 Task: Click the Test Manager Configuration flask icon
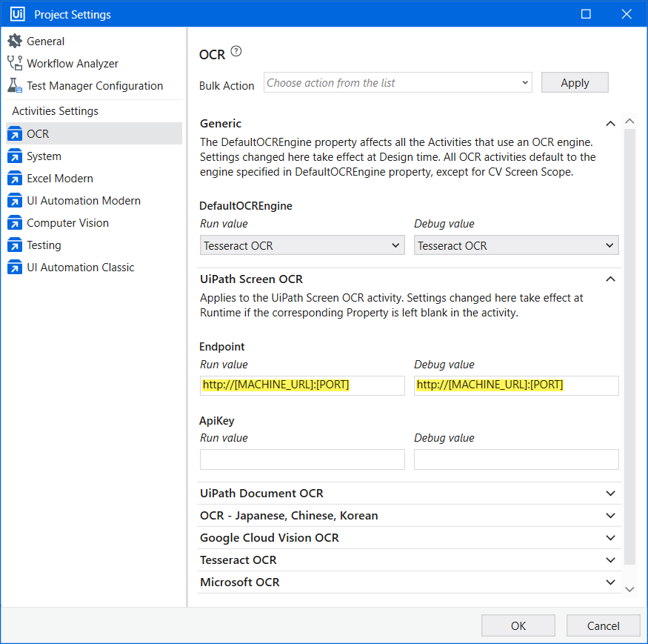[15, 86]
